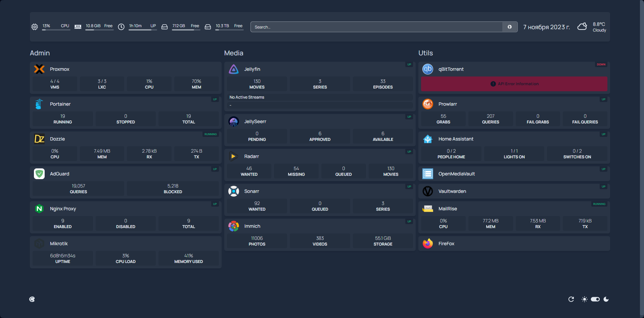Screen dimensions: 644x318
Task: Click the Radarr play-arrow icon
Action: (x=234, y=156)
